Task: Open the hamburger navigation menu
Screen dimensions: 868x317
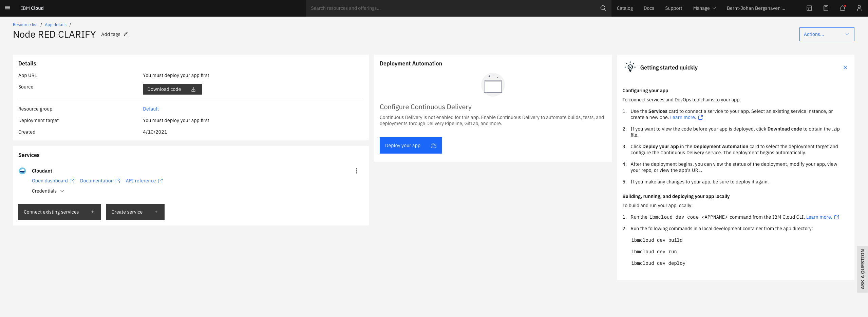Action: click(7, 8)
